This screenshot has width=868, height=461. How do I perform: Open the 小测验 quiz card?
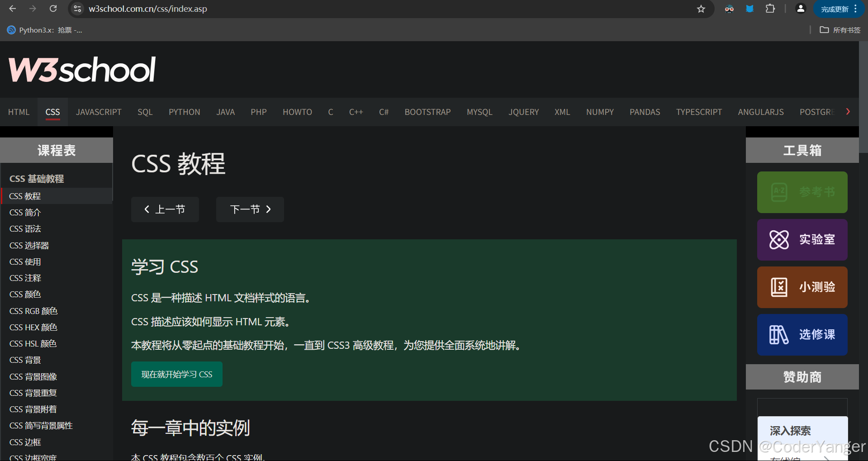point(802,287)
